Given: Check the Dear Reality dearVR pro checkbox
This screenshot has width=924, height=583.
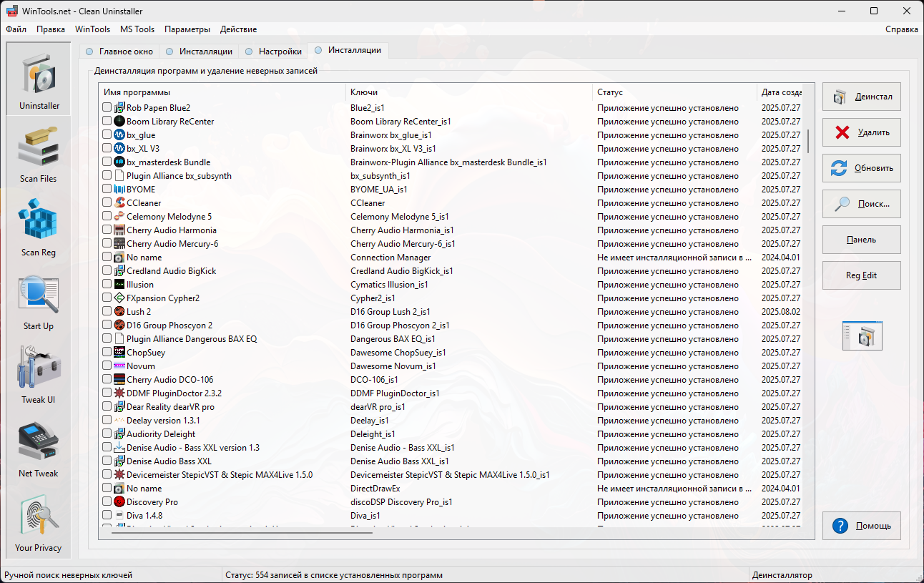Looking at the screenshot, I should 107,407.
